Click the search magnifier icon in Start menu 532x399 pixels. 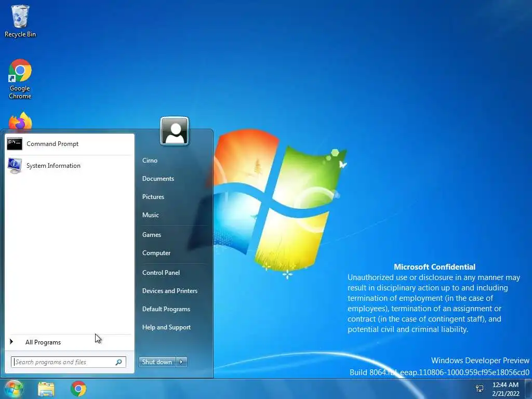119,362
